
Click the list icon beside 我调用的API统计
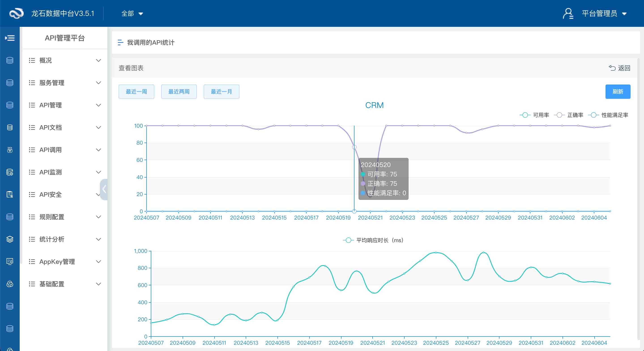point(120,42)
